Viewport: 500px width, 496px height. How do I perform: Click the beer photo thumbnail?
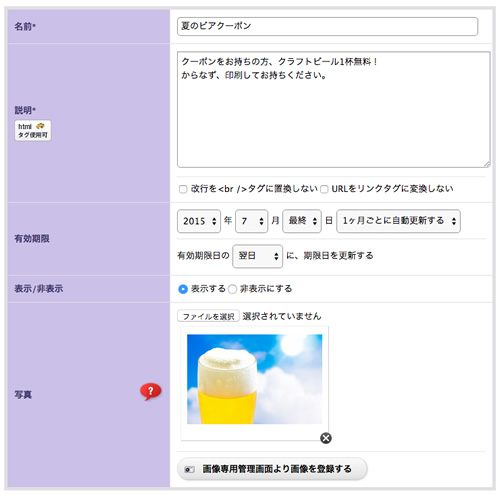[x=255, y=379]
